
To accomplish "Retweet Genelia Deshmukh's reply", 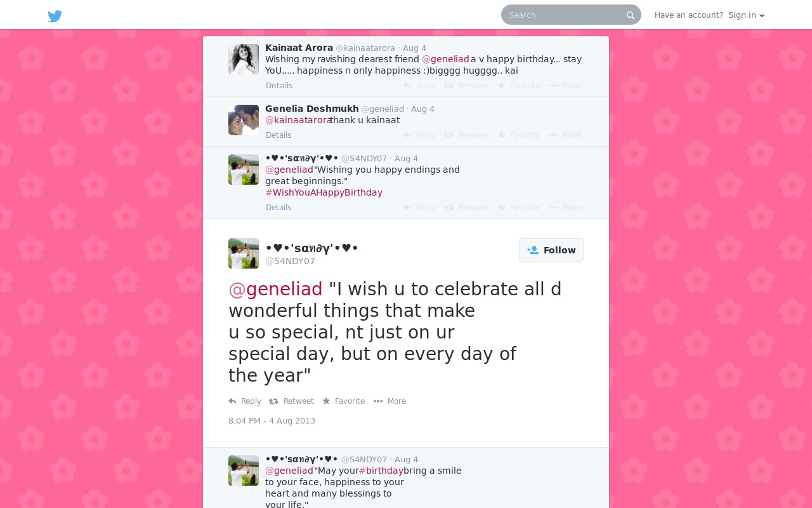I will pyautogui.click(x=466, y=135).
